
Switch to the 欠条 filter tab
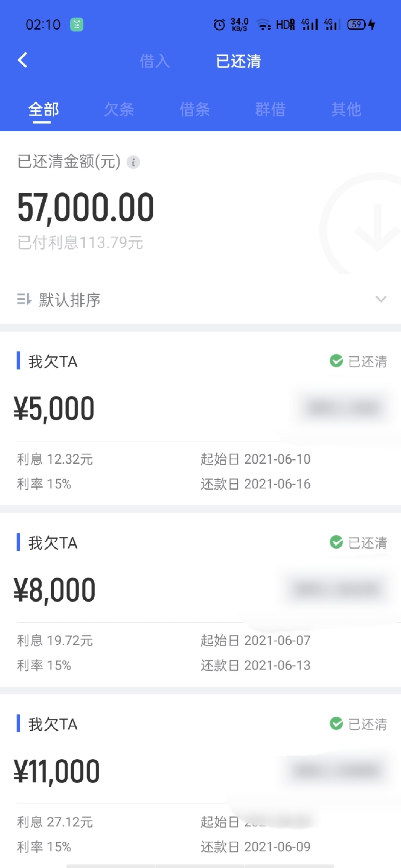point(119,109)
